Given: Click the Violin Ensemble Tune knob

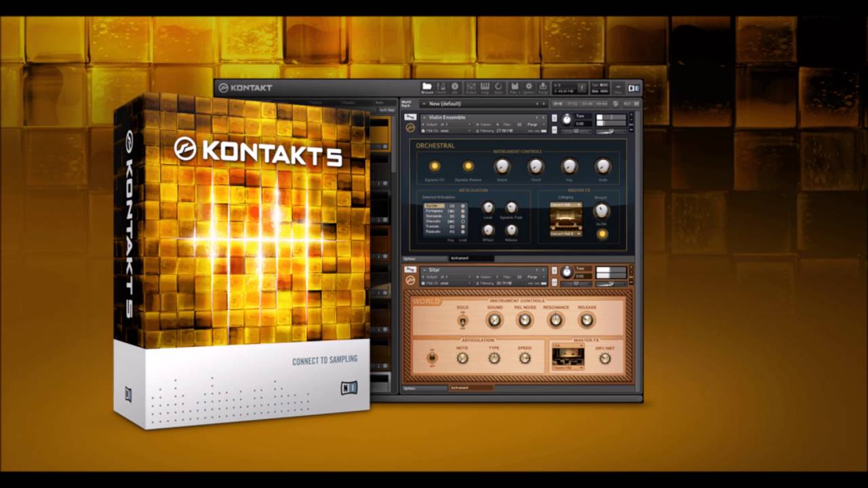Looking at the screenshot, I should 568,120.
